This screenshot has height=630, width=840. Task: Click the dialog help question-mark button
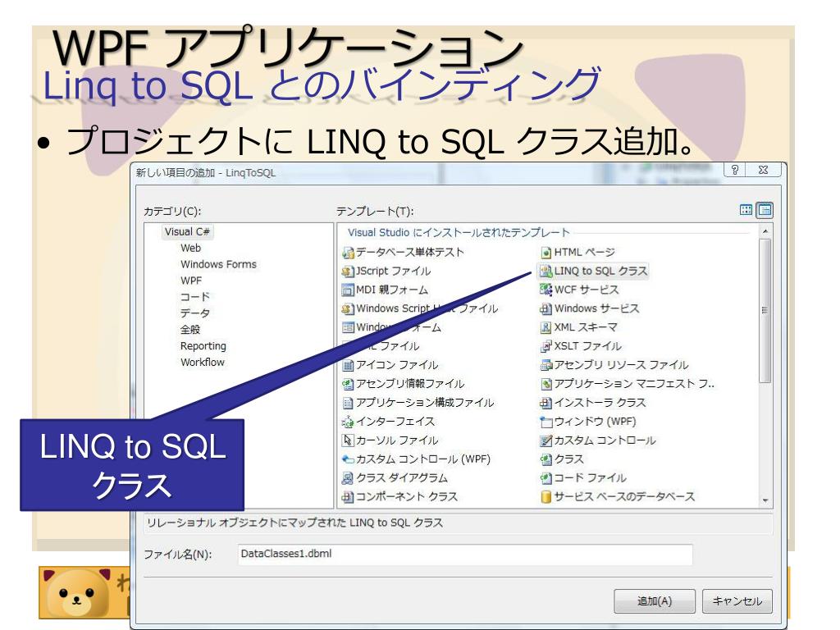point(735,170)
